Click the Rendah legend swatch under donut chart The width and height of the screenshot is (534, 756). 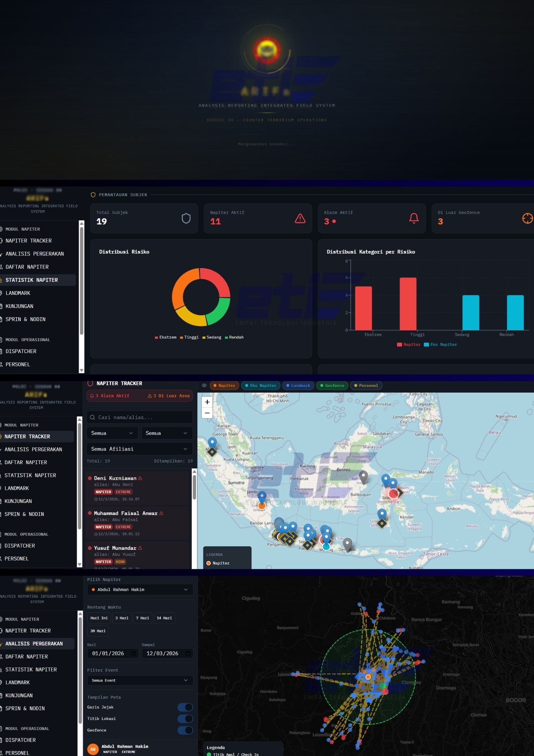226,338
